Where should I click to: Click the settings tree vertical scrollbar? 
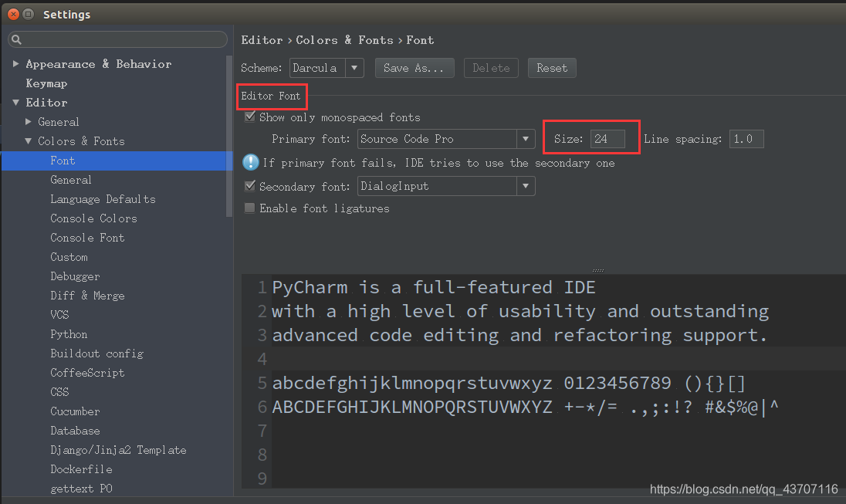coord(229,136)
